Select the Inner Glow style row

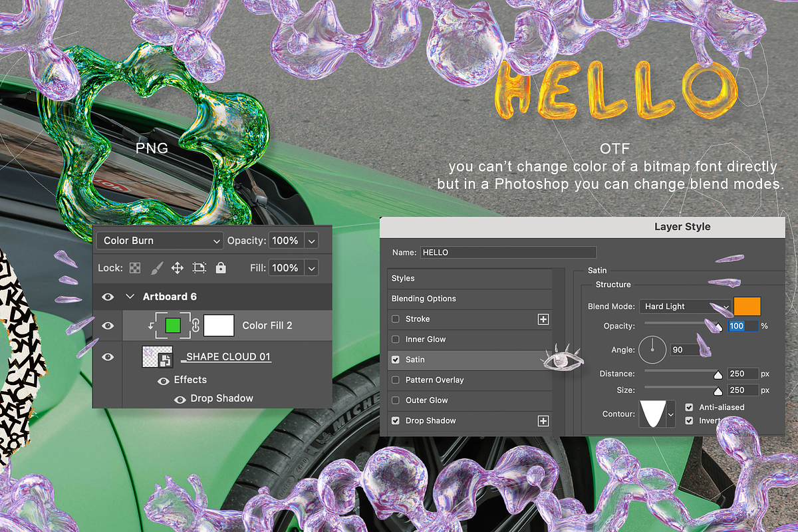coord(469,340)
